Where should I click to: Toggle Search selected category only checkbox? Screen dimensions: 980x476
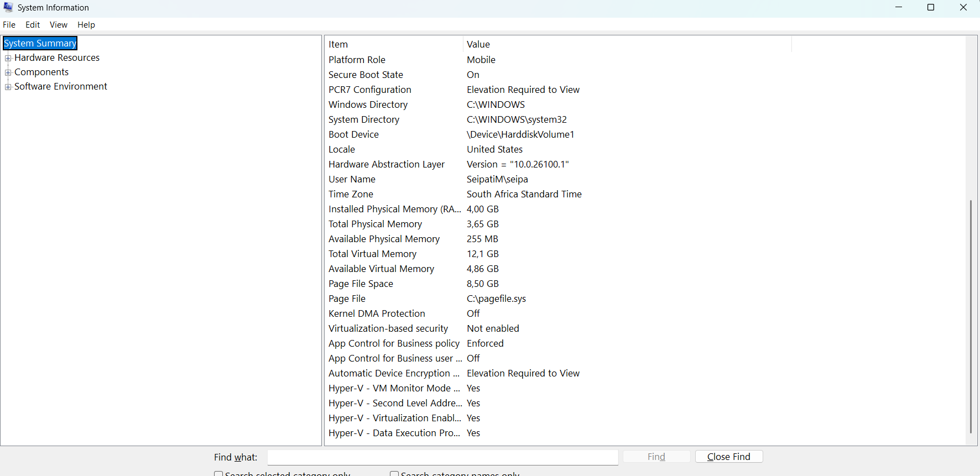(x=218, y=474)
